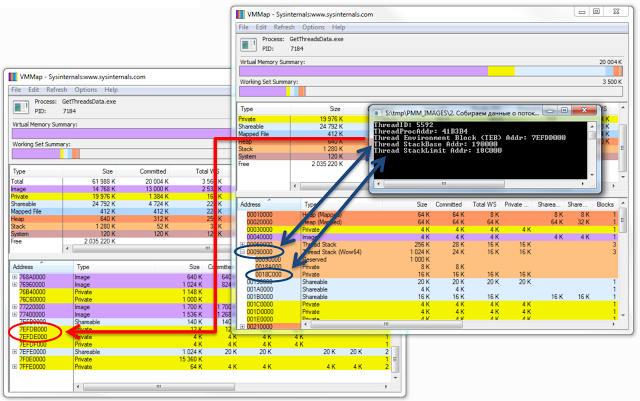640x401 pixels.
Task: Expand the 768A0000 Image row in the left window
Action: 15,277
